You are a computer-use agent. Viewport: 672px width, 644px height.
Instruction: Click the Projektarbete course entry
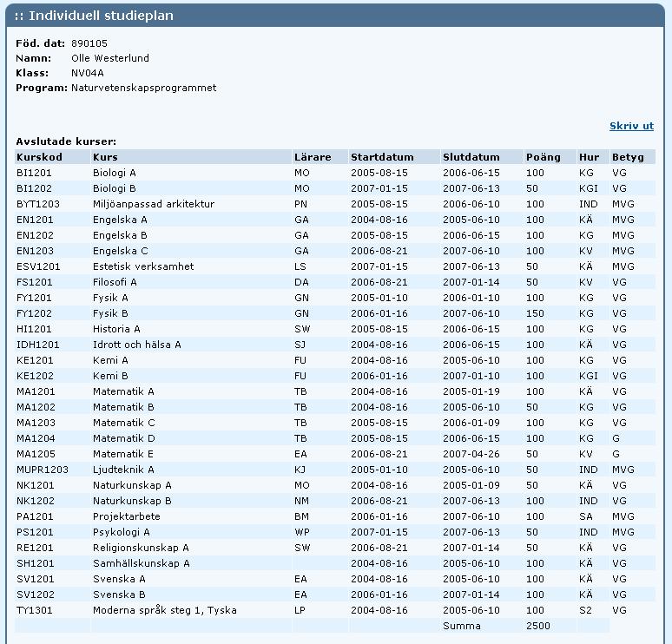click(127, 516)
